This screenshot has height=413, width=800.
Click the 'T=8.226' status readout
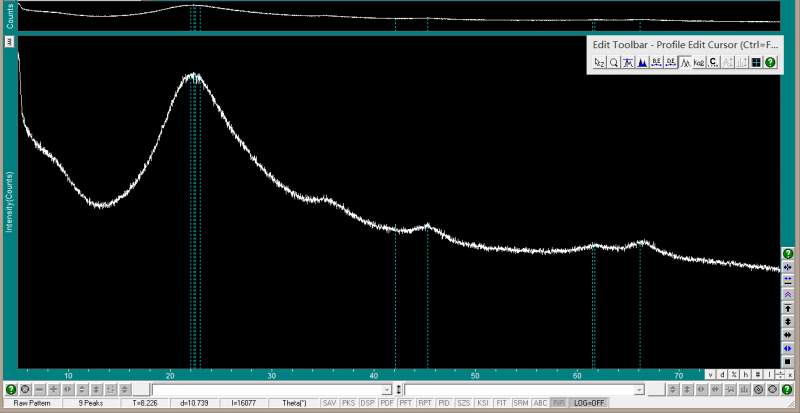145,403
